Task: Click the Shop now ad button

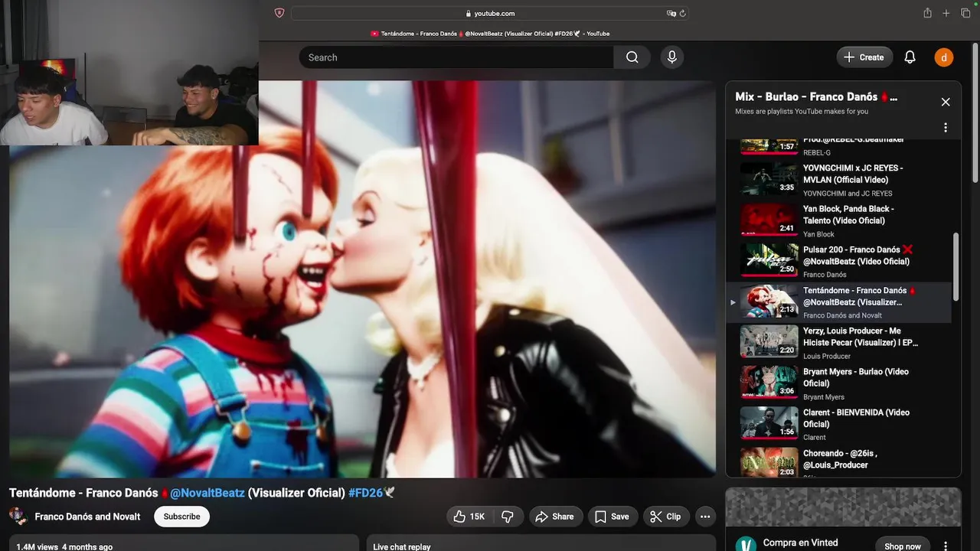Action: click(903, 546)
